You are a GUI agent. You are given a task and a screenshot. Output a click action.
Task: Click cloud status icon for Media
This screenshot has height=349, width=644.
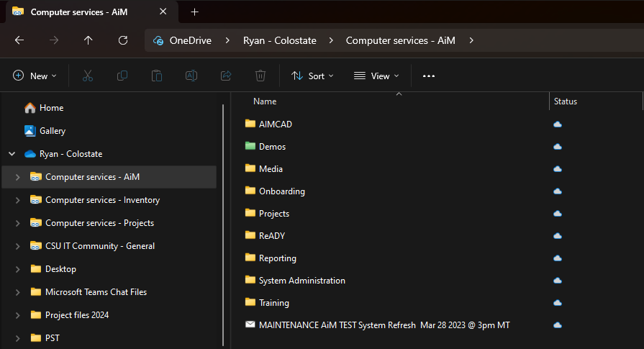click(x=558, y=169)
